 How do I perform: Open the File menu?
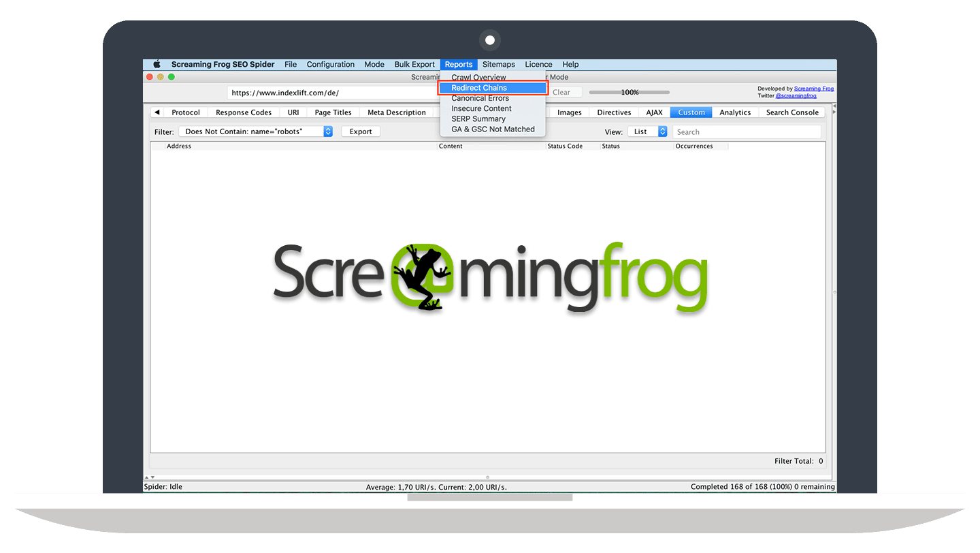291,65
